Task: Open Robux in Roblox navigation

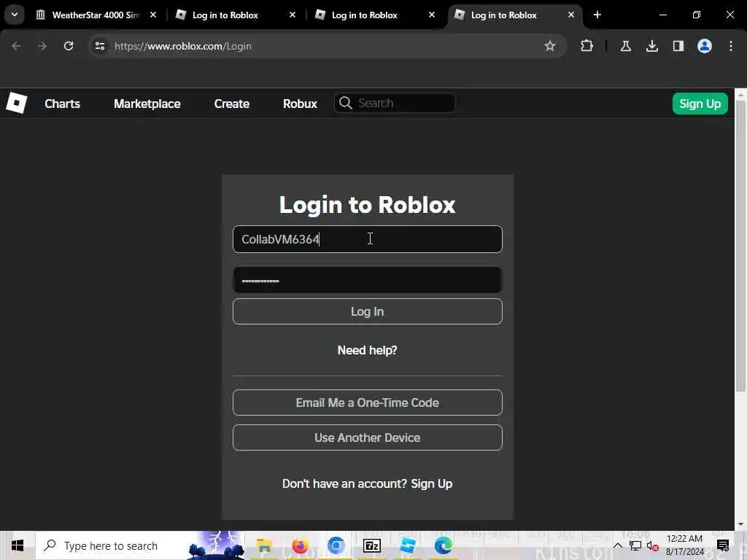Action: (300, 104)
